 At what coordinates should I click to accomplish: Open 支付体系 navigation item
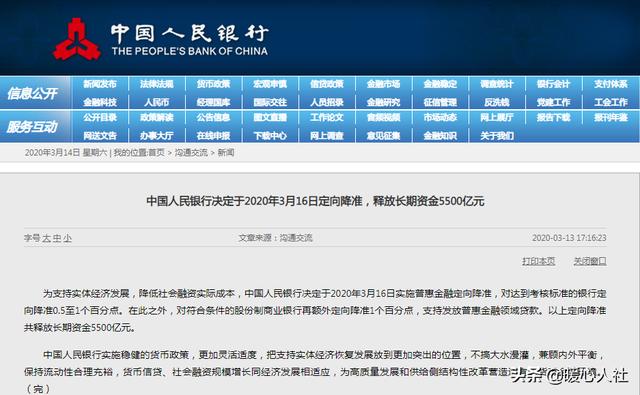click(611, 84)
